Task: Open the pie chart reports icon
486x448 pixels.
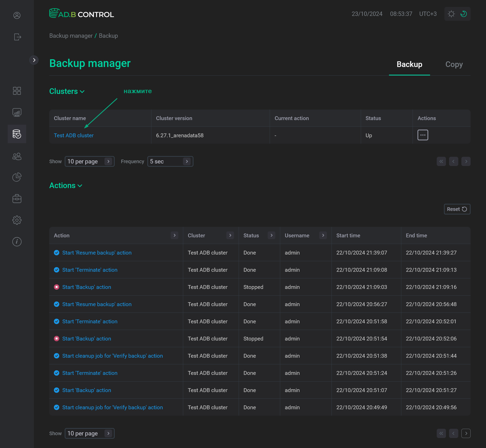Action: (x=17, y=177)
